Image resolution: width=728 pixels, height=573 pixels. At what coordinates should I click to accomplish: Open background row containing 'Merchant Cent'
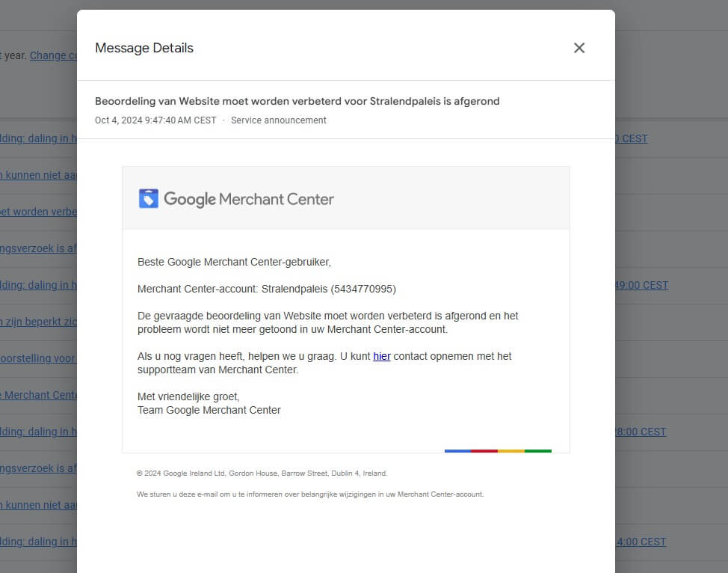point(38,395)
